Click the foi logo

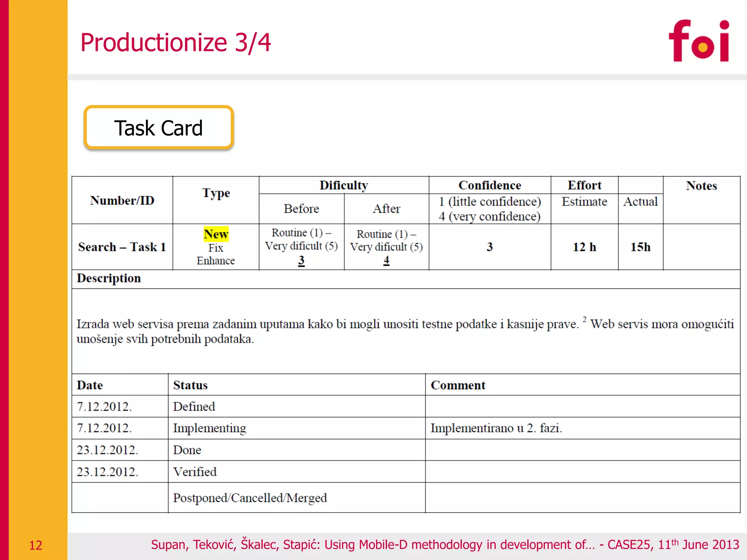[x=699, y=40]
